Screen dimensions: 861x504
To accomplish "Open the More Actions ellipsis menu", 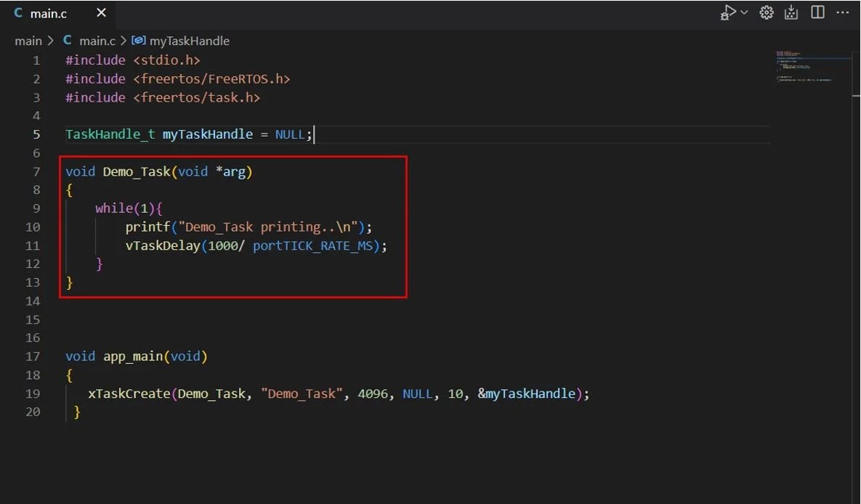I will click(x=842, y=12).
